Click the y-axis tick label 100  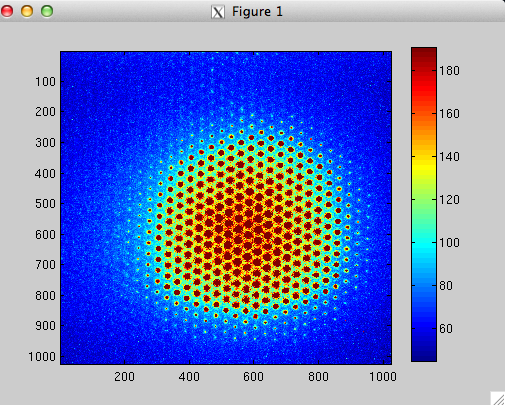point(45,81)
